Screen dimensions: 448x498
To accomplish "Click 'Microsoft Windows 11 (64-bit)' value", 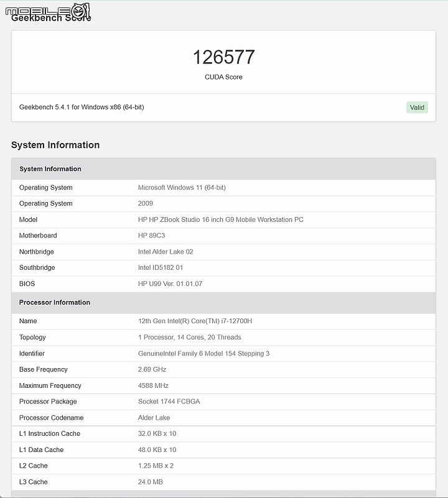I will click(182, 187).
